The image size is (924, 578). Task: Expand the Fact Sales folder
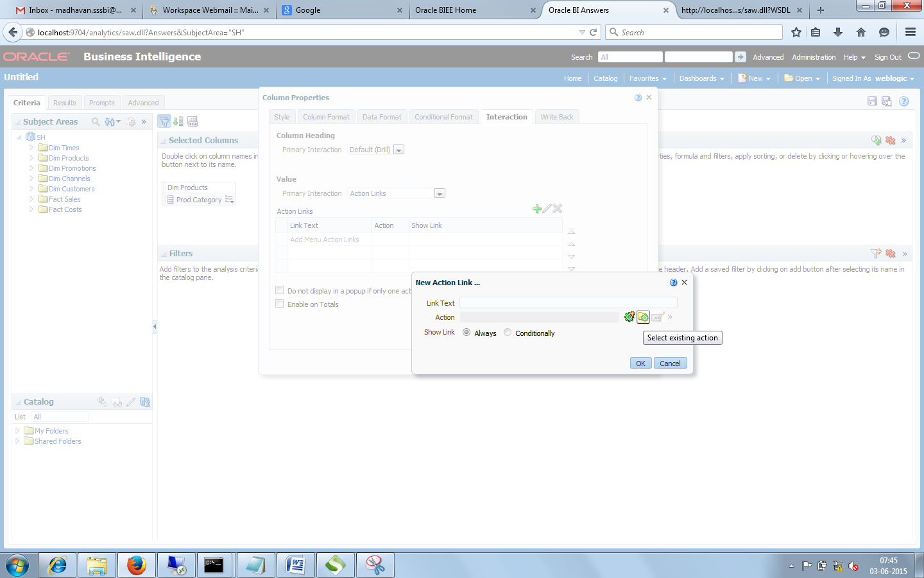point(31,199)
